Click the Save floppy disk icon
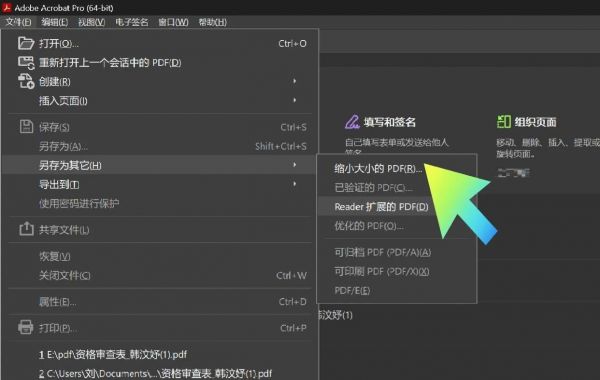The image size is (600, 380). coord(26,127)
